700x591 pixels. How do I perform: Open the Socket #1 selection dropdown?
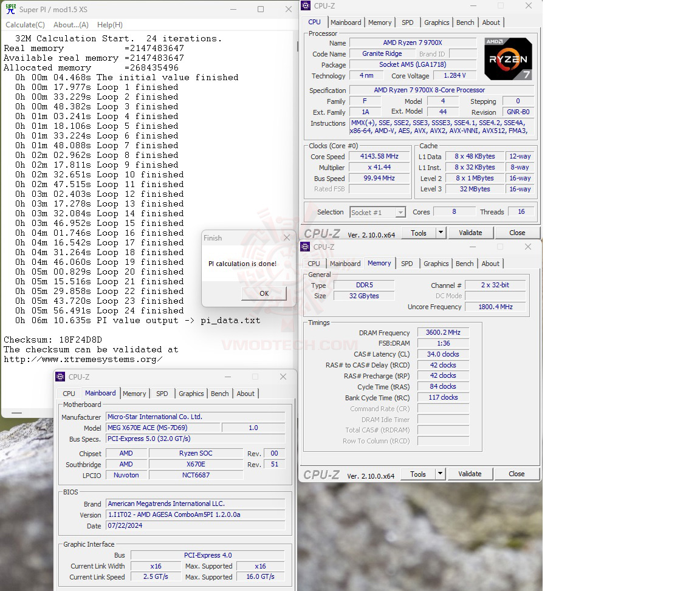(378, 213)
